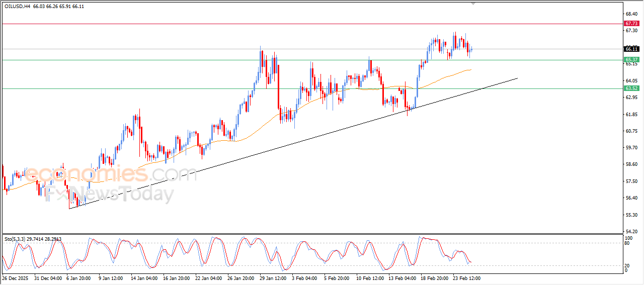Click the 29 Jan 12:00 date label
The image size is (644, 285).
coord(272,277)
